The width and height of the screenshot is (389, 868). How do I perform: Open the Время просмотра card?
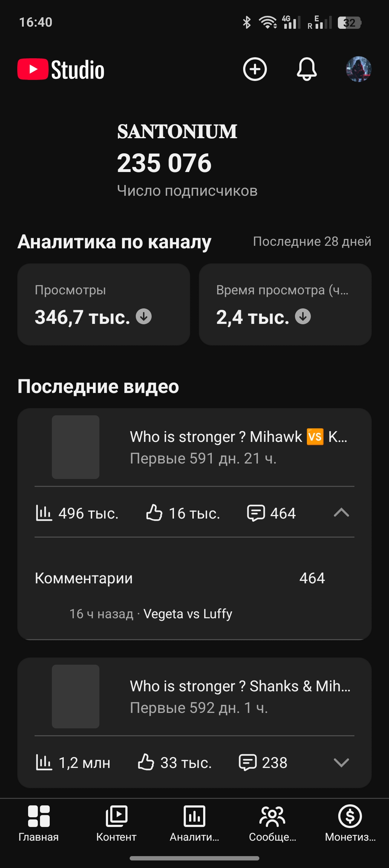coord(285,304)
